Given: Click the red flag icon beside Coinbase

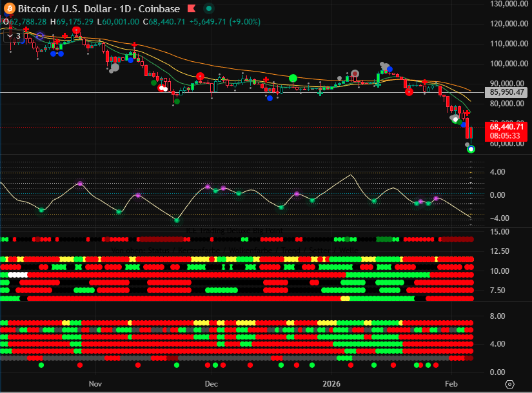Looking at the screenshot, I should point(192,9).
